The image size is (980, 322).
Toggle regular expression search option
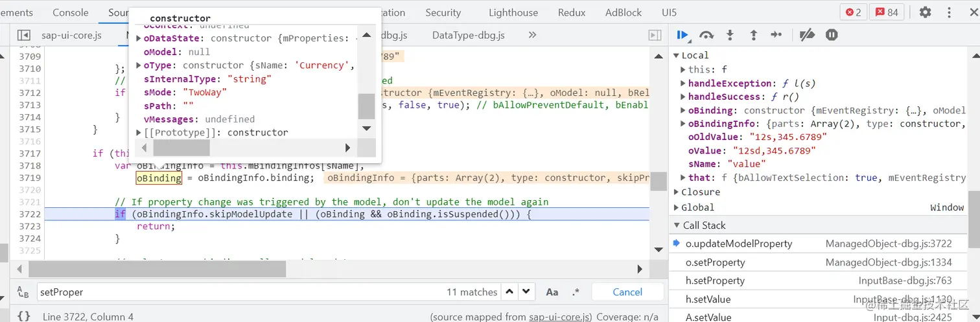576,292
